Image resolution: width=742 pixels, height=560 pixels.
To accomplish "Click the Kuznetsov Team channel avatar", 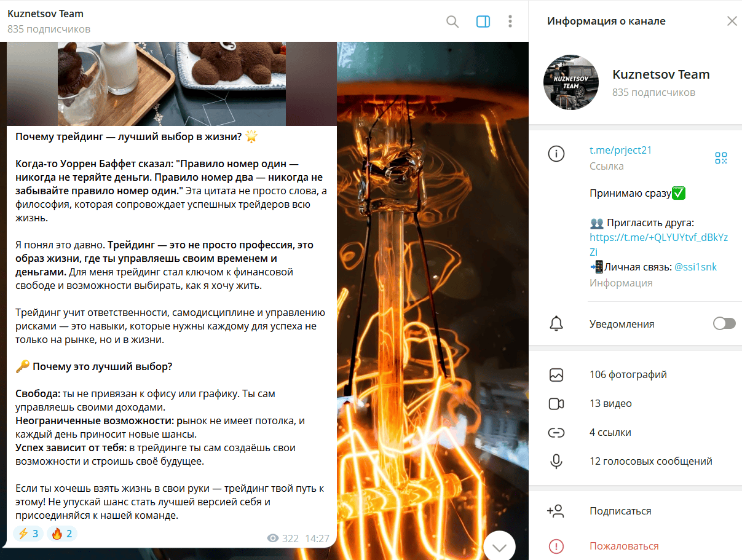I will [x=571, y=82].
